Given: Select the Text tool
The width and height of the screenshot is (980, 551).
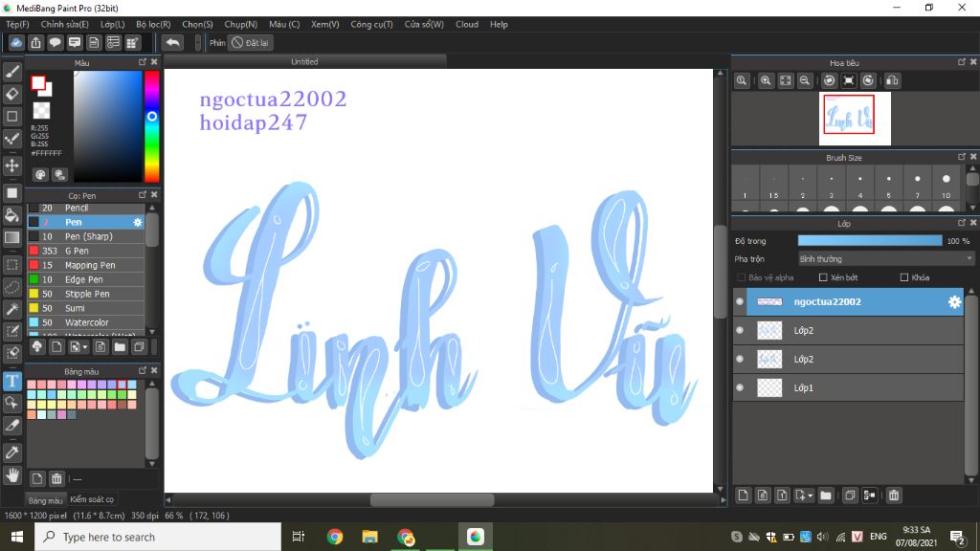Looking at the screenshot, I should [x=11, y=381].
